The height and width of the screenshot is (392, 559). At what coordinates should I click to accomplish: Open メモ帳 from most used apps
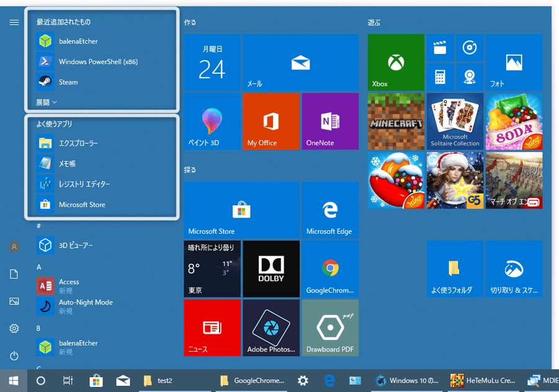(102, 164)
